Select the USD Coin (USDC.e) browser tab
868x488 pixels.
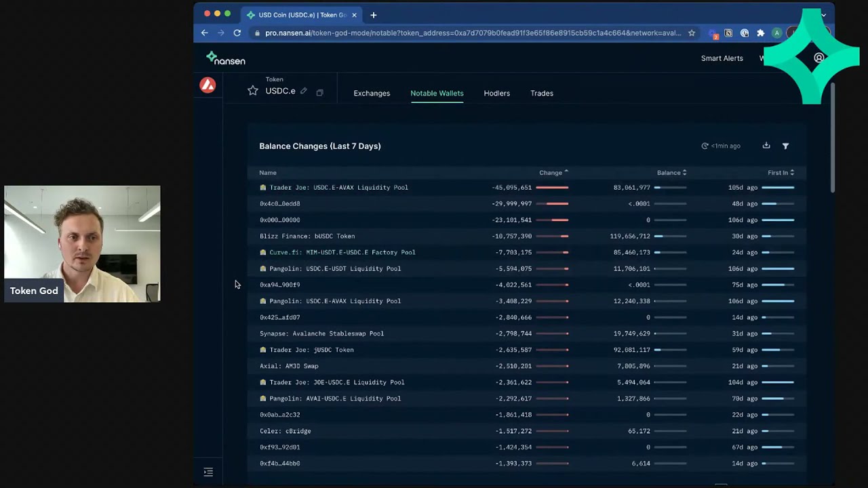pyautogui.click(x=302, y=15)
